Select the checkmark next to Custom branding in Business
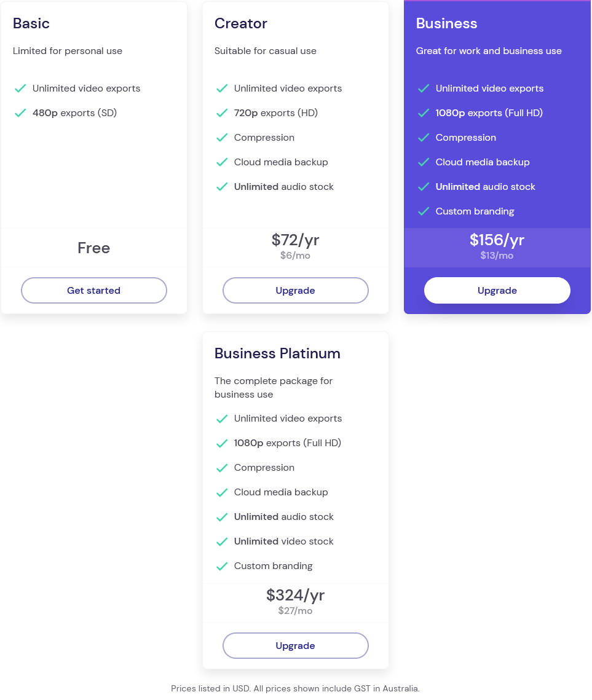The height and width of the screenshot is (700, 592). pos(424,211)
